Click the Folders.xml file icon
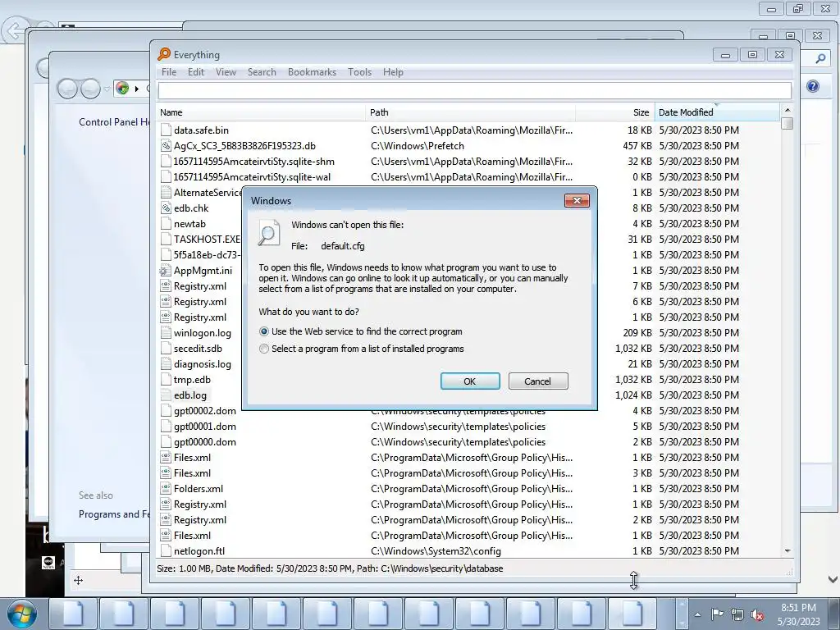Image resolution: width=840 pixels, height=630 pixels. 166,489
